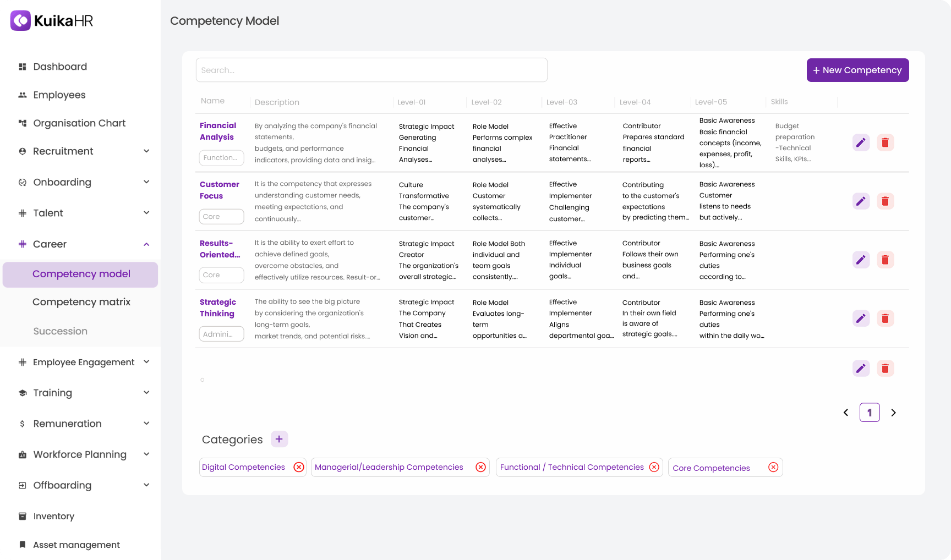Open the Organisation Chart section

coord(79,123)
